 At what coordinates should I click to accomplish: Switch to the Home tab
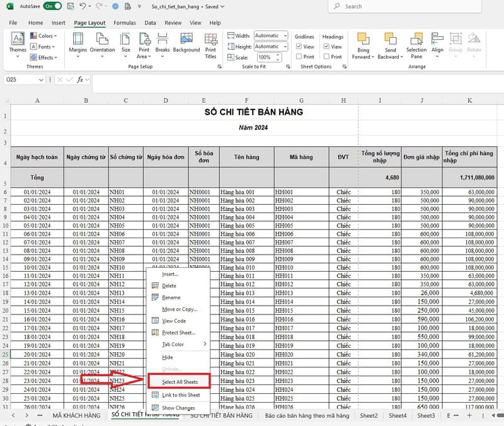pos(35,23)
